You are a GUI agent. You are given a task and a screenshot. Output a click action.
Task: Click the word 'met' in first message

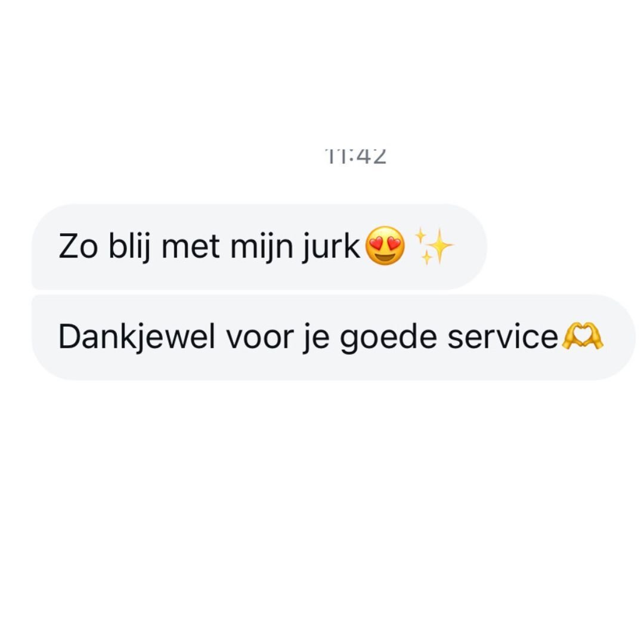190,247
